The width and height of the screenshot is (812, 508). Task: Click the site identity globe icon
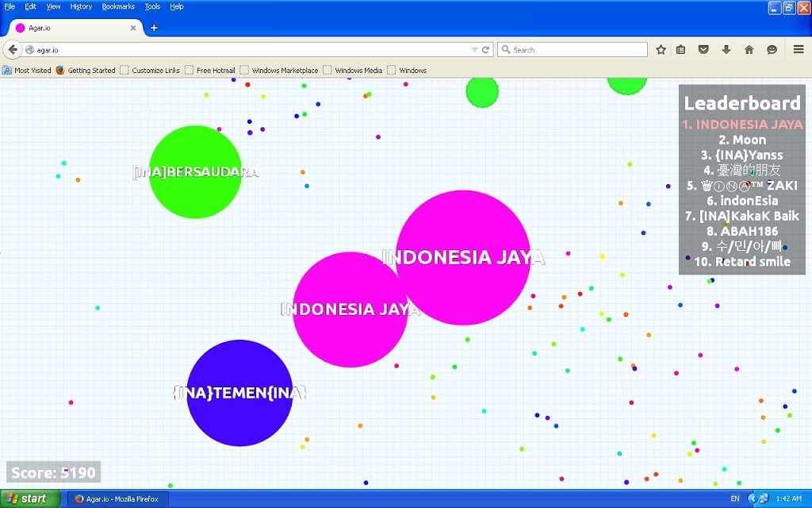pos(29,50)
